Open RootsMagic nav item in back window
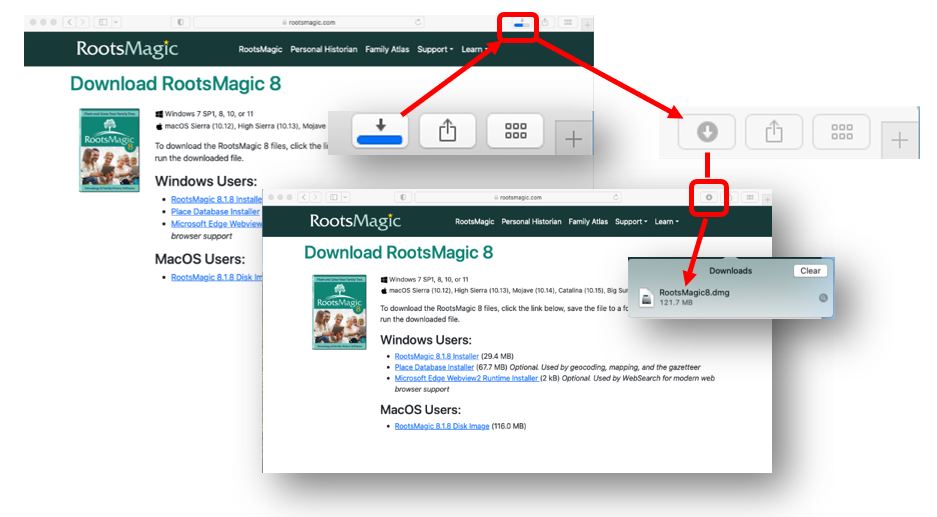Screen dimensions: 937x517 pyautogui.click(x=260, y=49)
